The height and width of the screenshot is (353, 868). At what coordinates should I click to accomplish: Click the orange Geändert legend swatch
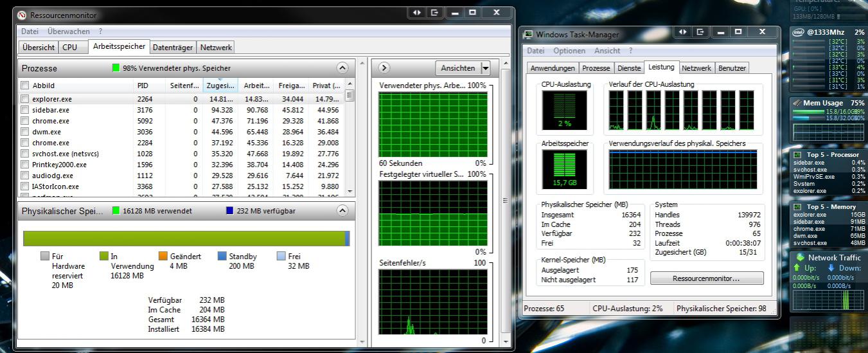163,256
